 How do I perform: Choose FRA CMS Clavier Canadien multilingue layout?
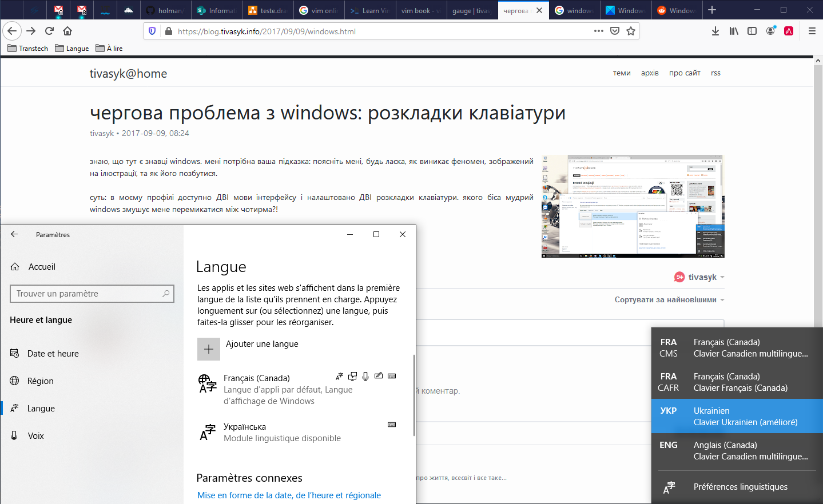click(x=737, y=347)
